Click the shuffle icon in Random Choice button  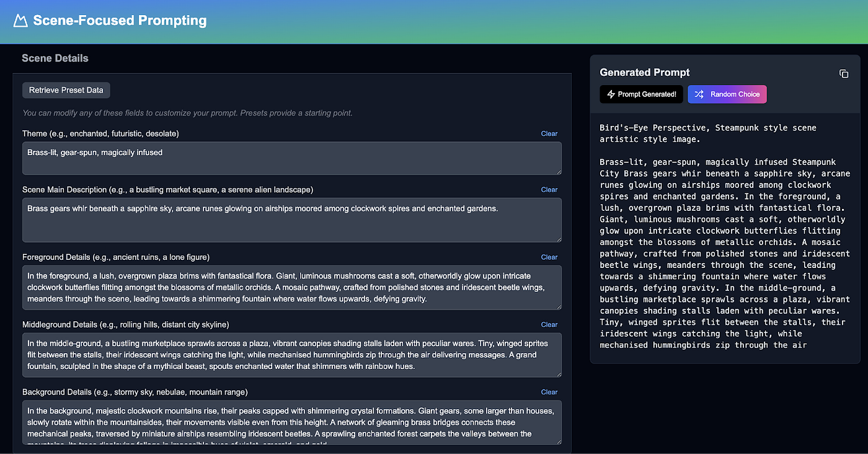(699, 94)
